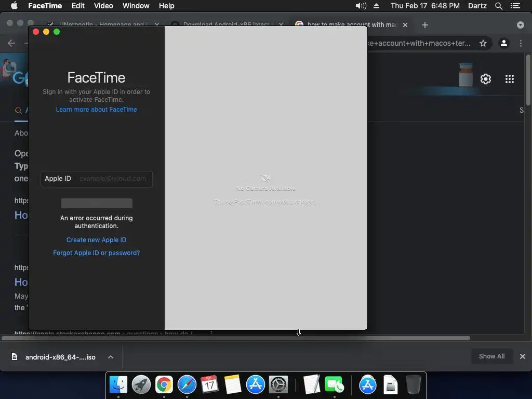Open App Store from the Dock

pyautogui.click(x=255, y=385)
